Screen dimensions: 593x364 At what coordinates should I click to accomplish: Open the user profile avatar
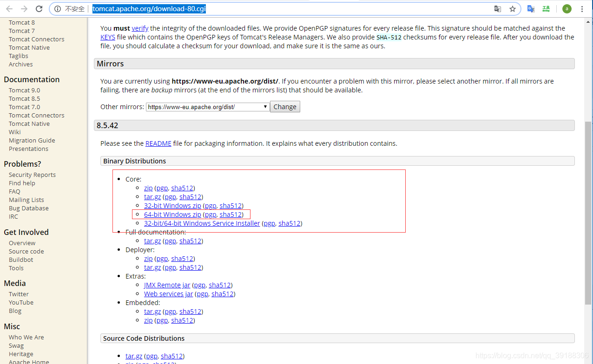[x=567, y=9]
